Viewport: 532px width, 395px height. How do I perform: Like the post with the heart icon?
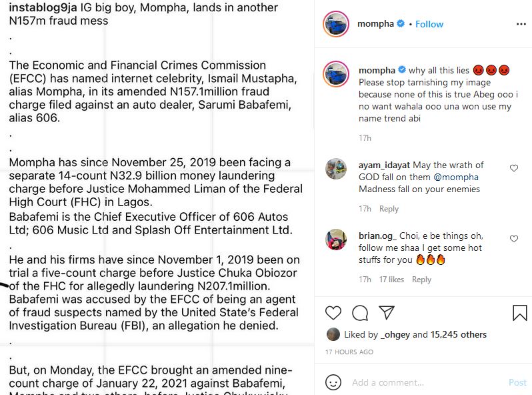pos(333,312)
